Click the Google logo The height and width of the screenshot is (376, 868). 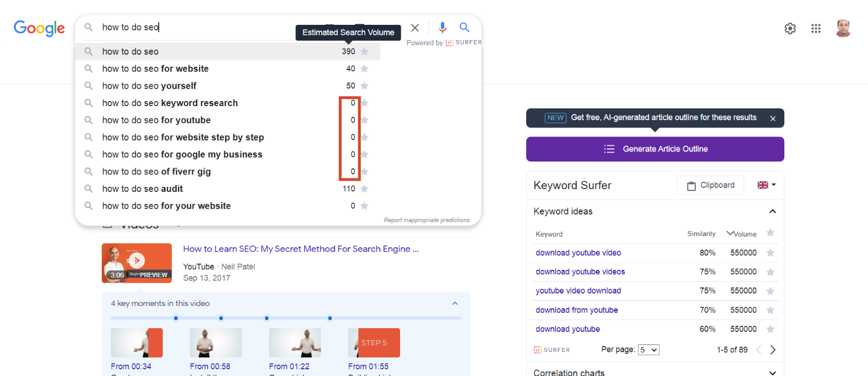pyautogui.click(x=38, y=28)
